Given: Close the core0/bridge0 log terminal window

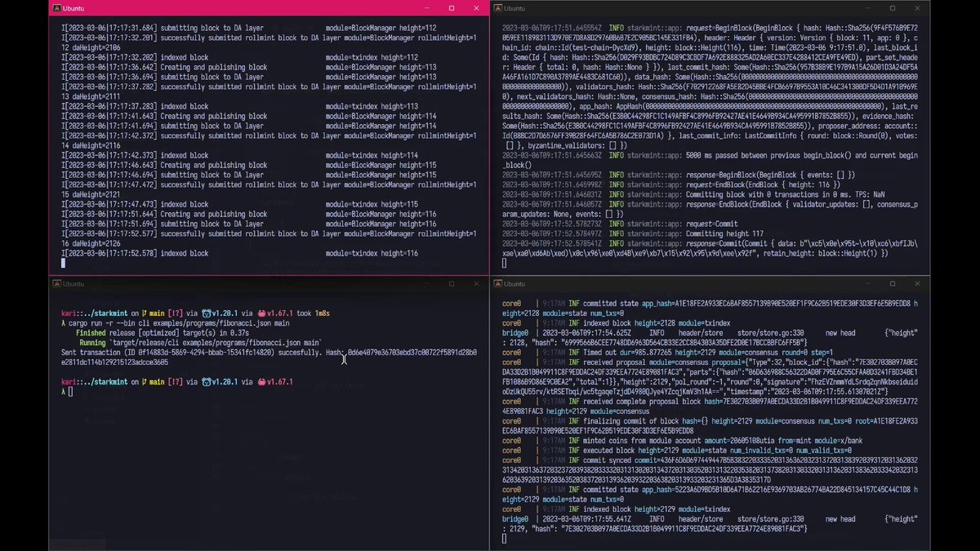Looking at the screenshot, I should [x=917, y=283].
